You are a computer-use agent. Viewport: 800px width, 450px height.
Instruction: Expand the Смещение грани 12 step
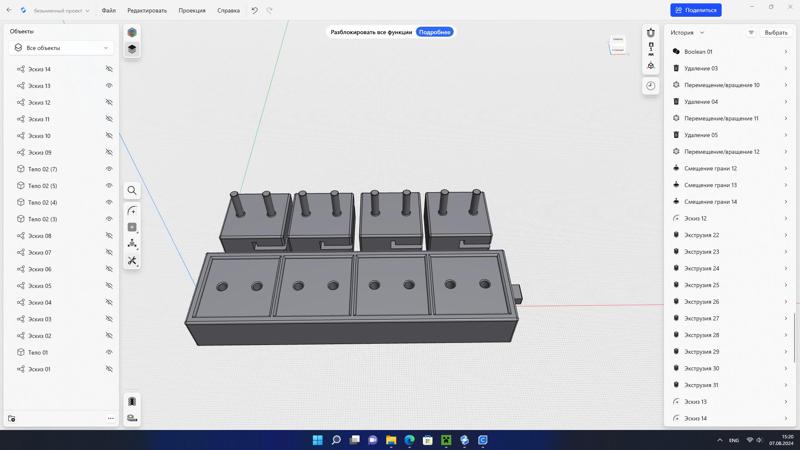point(786,168)
